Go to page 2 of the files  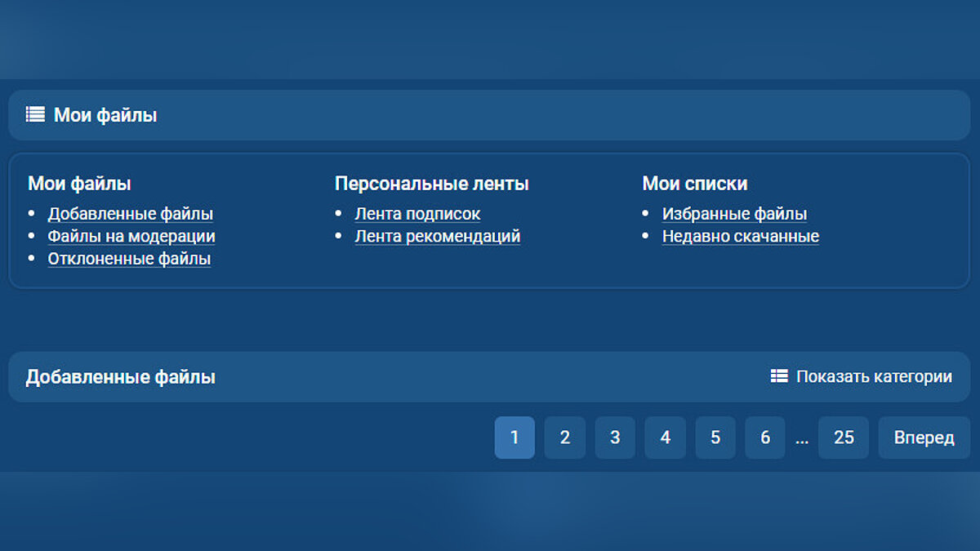[x=564, y=438]
